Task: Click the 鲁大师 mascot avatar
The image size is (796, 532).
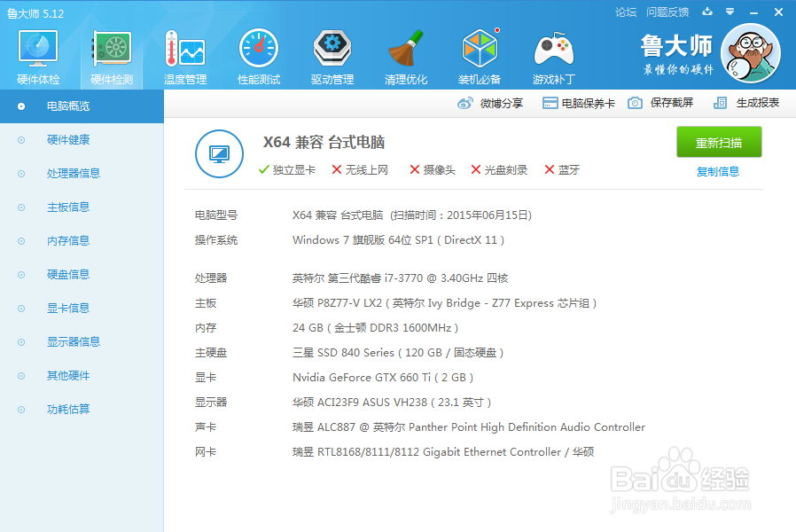Action: tap(751, 53)
